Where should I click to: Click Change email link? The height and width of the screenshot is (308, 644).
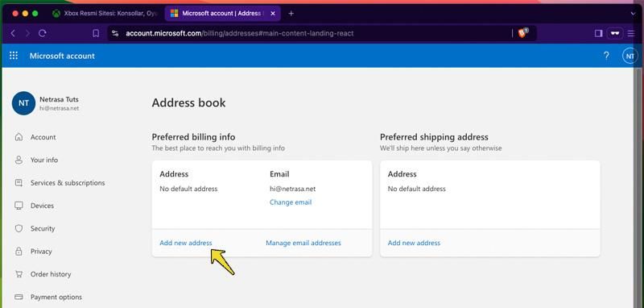(291, 202)
